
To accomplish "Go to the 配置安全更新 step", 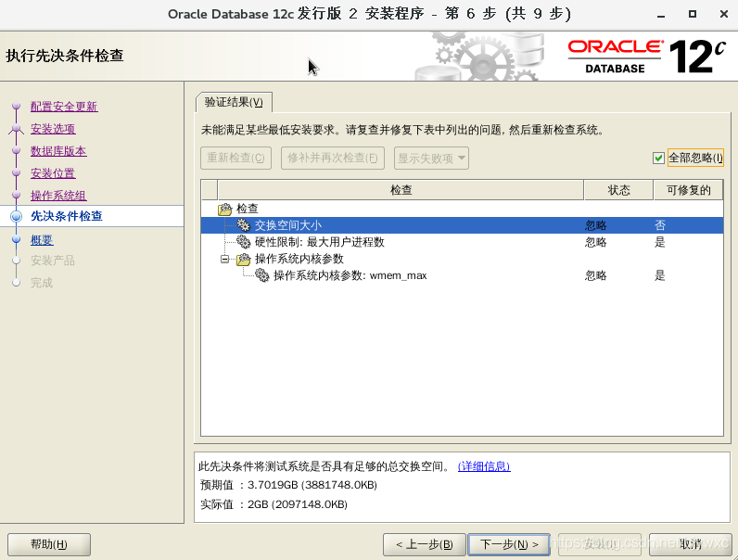I will pos(64,107).
